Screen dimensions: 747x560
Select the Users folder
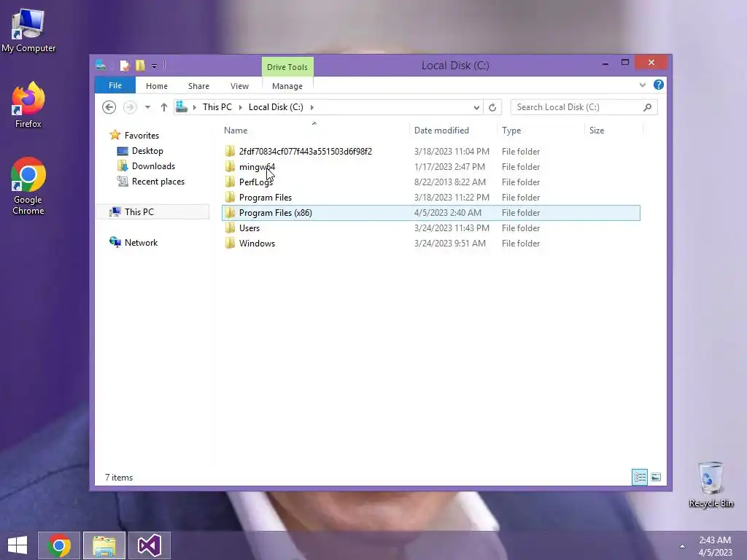pyautogui.click(x=430, y=228)
